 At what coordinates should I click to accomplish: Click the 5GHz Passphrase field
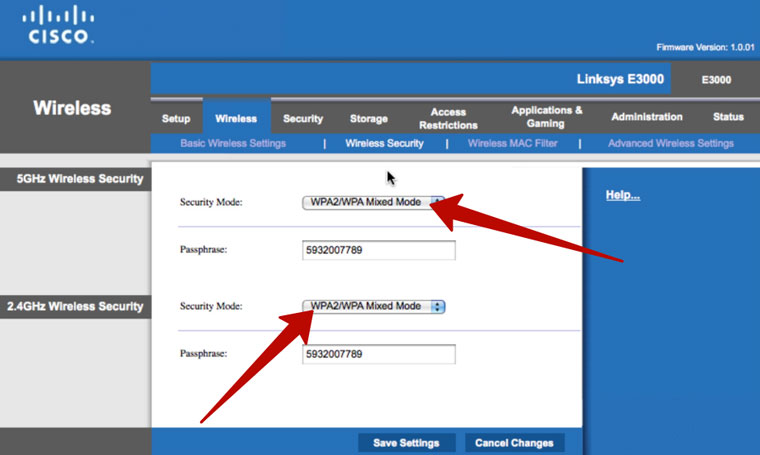(379, 250)
